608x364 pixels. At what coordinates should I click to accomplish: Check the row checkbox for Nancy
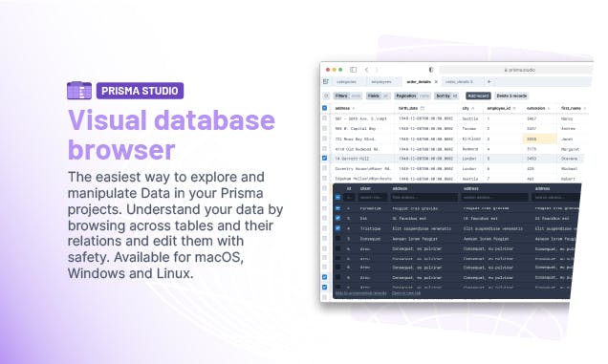pyautogui.click(x=324, y=118)
